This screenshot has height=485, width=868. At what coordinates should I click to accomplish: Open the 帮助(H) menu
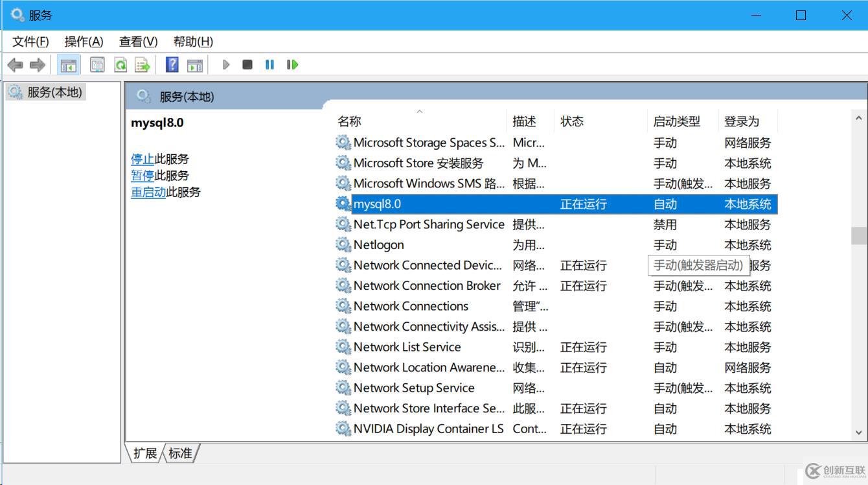click(x=193, y=41)
